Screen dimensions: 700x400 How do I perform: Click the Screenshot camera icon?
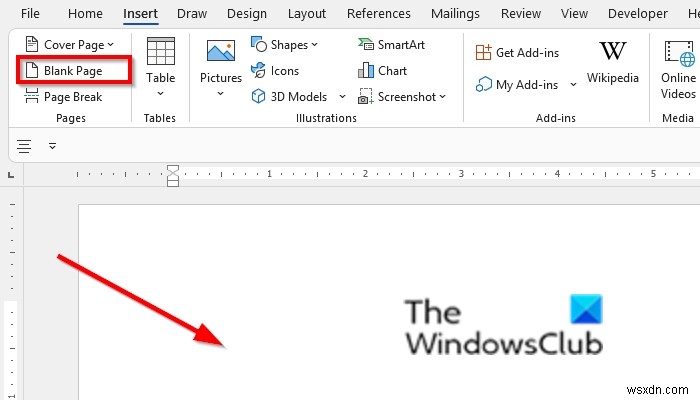coord(366,96)
